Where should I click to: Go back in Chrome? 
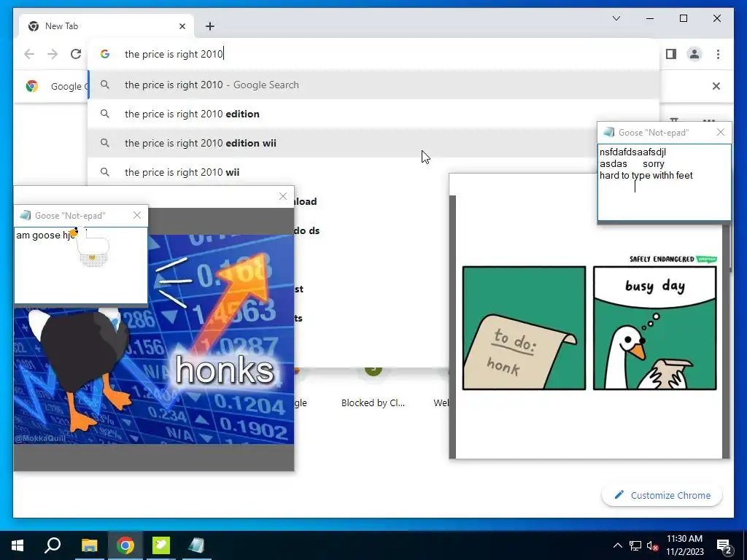click(29, 54)
